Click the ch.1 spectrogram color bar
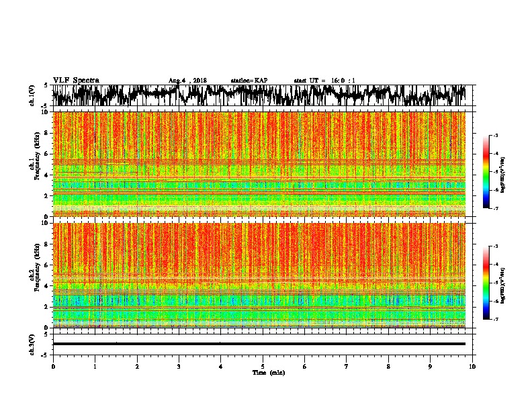Screen dimensions: 532x411 click(486, 172)
